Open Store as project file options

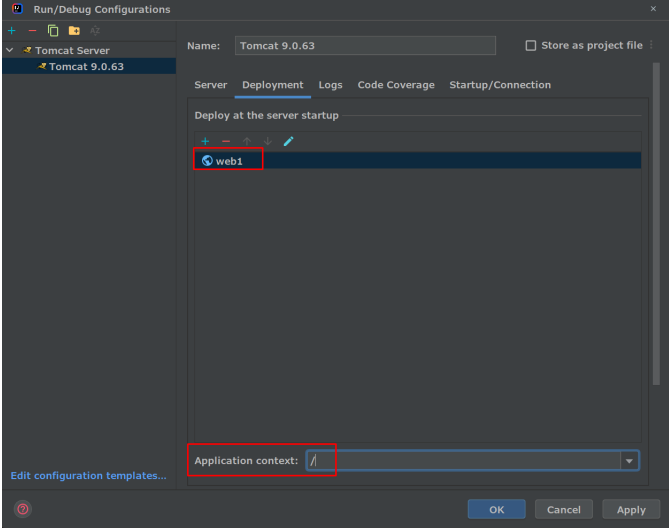coord(651,45)
